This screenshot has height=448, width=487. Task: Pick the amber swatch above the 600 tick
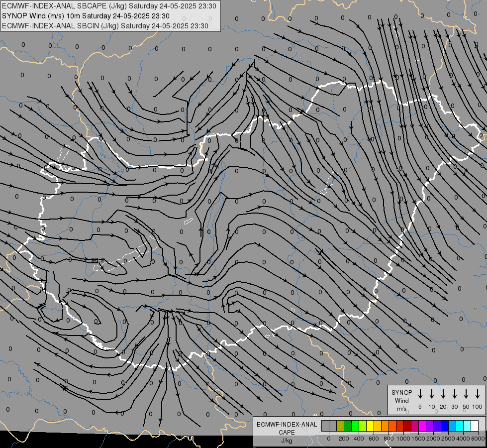coord(378,426)
